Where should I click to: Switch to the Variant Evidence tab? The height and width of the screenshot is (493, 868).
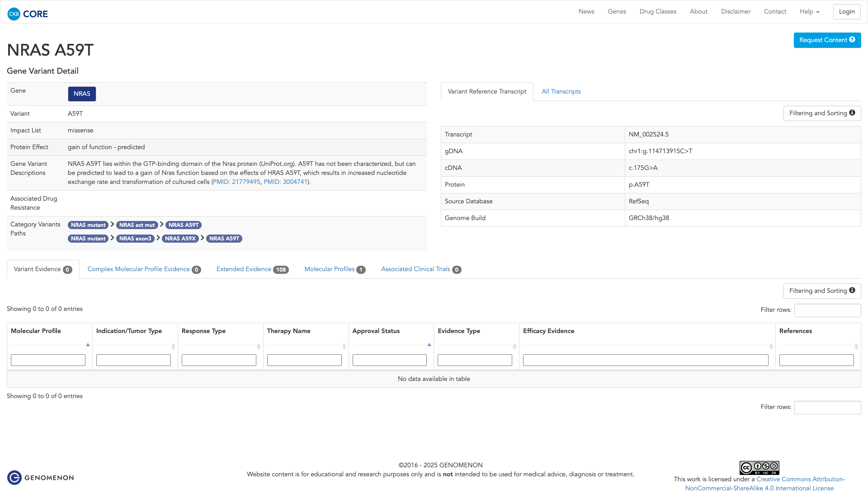click(43, 269)
